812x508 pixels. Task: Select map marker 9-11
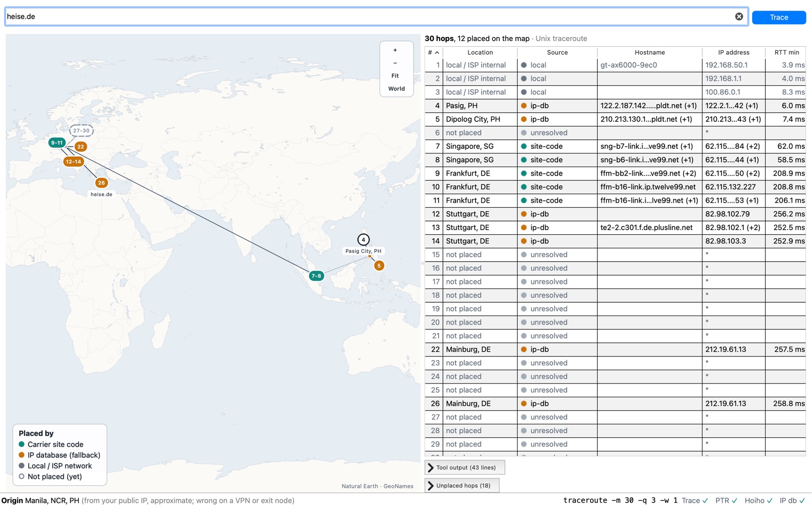coord(57,143)
